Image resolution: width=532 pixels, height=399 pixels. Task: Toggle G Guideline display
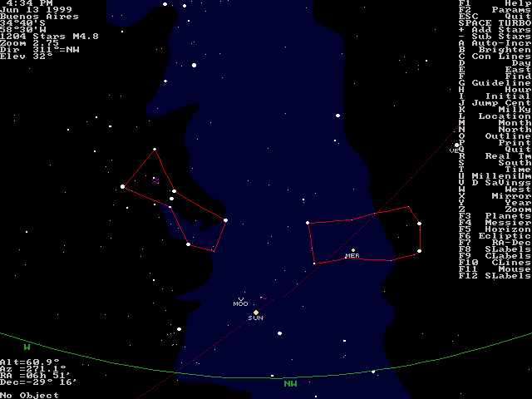pos(495,83)
